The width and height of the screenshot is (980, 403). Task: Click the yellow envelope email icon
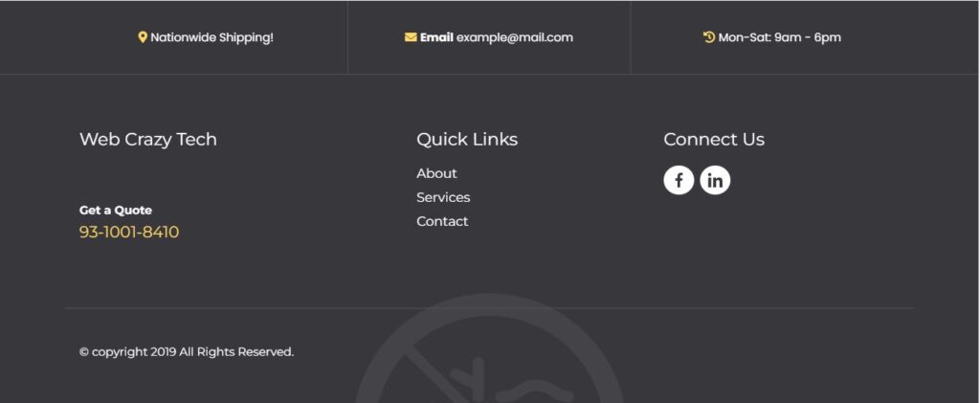(x=411, y=37)
